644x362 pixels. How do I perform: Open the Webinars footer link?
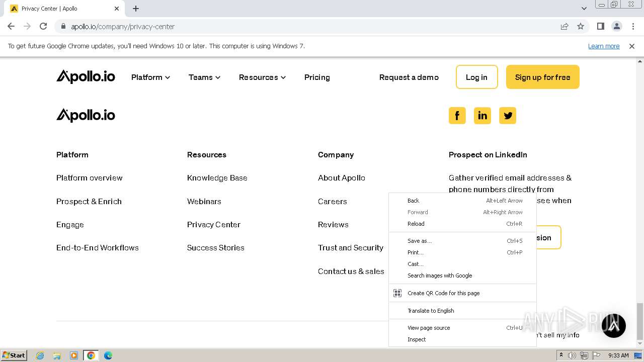pyautogui.click(x=204, y=201)
